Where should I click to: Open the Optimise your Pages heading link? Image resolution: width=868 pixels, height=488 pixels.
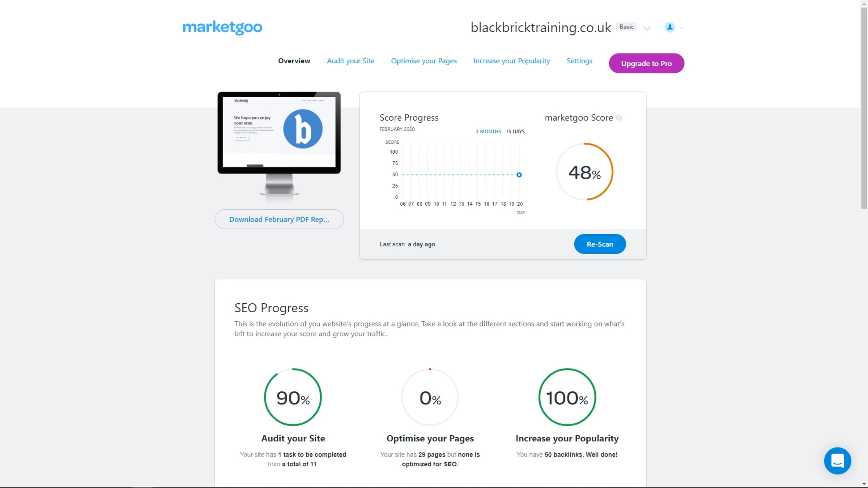tap(430, 438)
